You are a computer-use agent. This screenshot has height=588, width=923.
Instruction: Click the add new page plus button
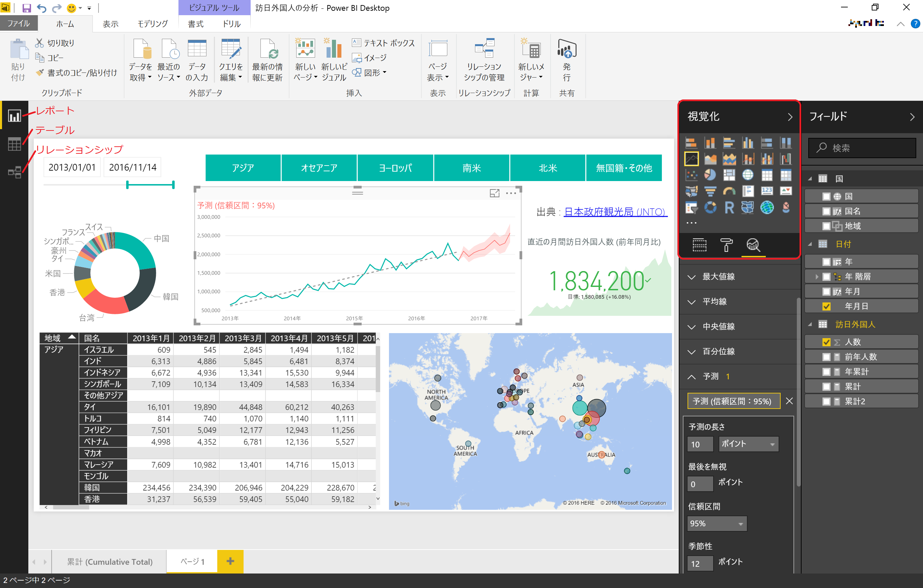(230, 562)
